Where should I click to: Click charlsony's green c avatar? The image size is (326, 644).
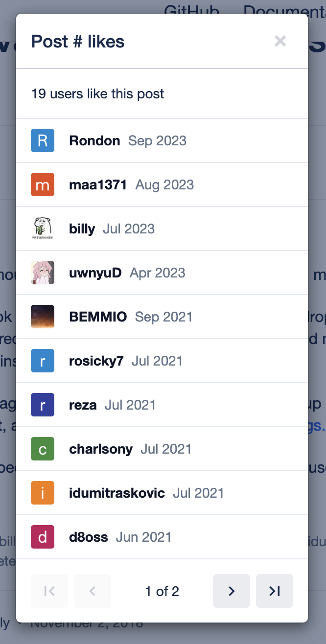(x=43, y=449)
